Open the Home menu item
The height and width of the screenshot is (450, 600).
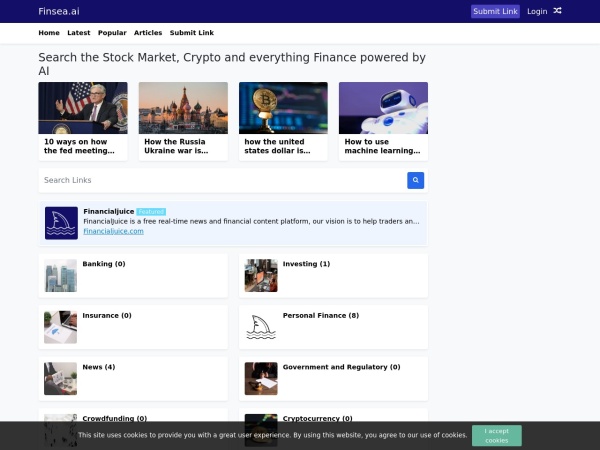[49, 33]
